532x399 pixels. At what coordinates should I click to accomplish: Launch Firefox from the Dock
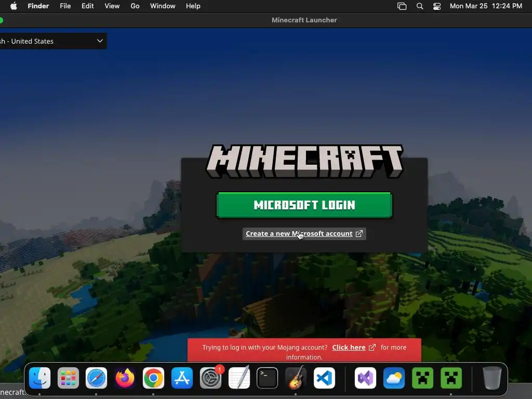point(125,378)
